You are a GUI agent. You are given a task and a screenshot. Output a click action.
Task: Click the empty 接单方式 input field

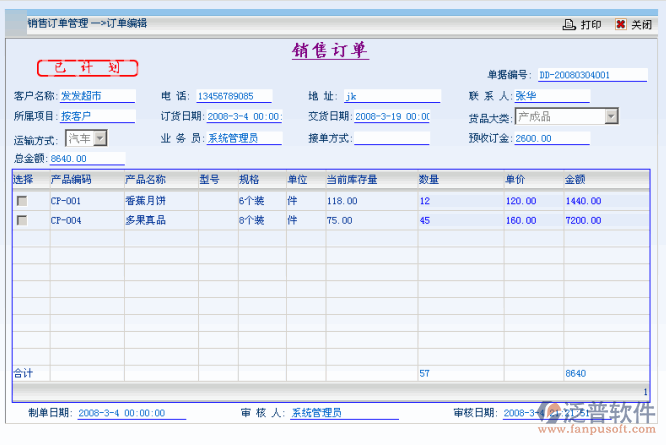[x=391, y=138]
